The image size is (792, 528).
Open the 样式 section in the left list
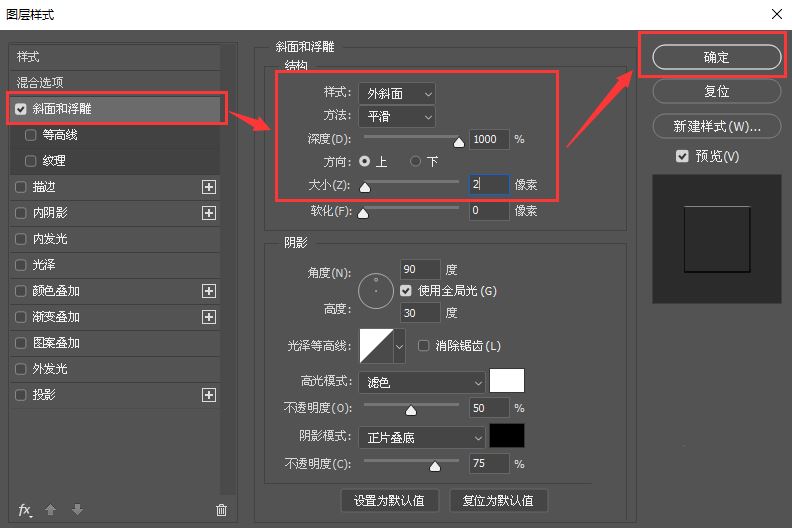point(115,57)
